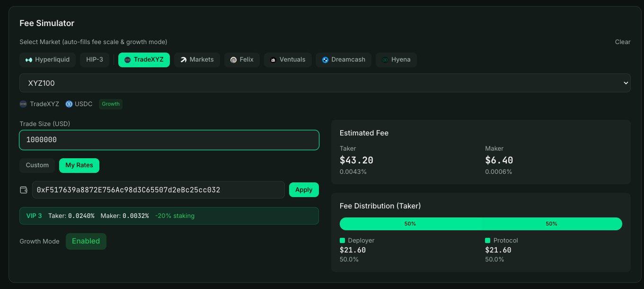Focus the Trade Size input field
Screen dimensions: 644x289
point(169,140)
